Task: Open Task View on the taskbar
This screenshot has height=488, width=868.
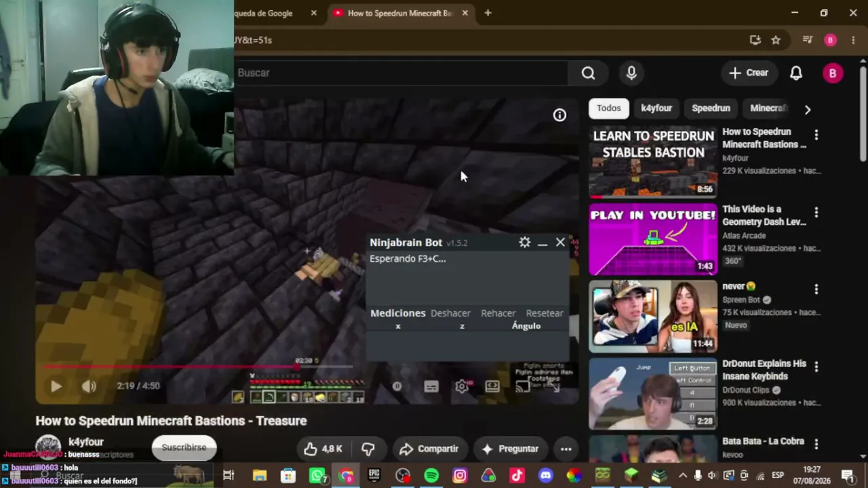Action: [x=229, y=476]
